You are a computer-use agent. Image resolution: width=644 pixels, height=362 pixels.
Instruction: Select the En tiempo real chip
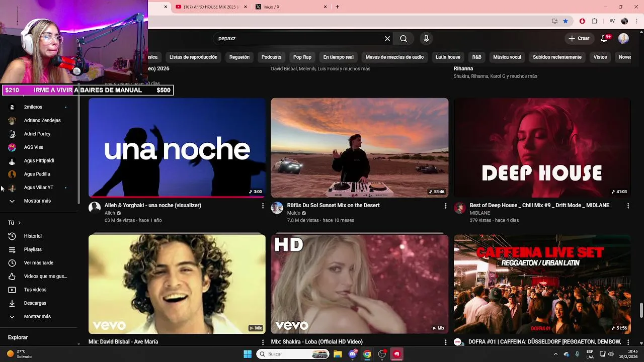pyautogui.click(x=338, y=57)
